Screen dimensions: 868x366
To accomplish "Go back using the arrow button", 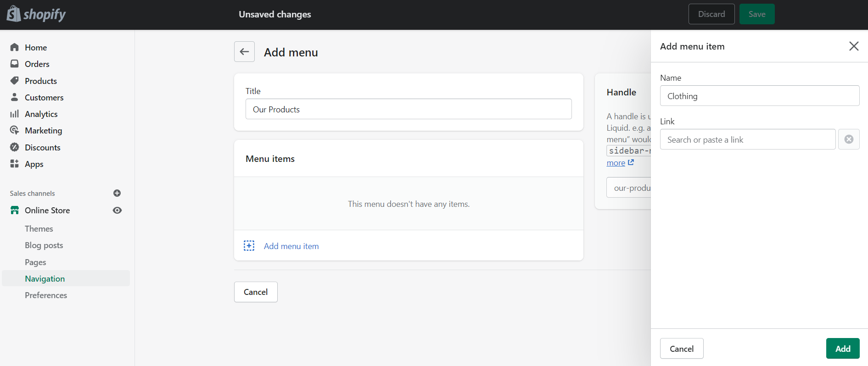I will (x=244, y=52).
